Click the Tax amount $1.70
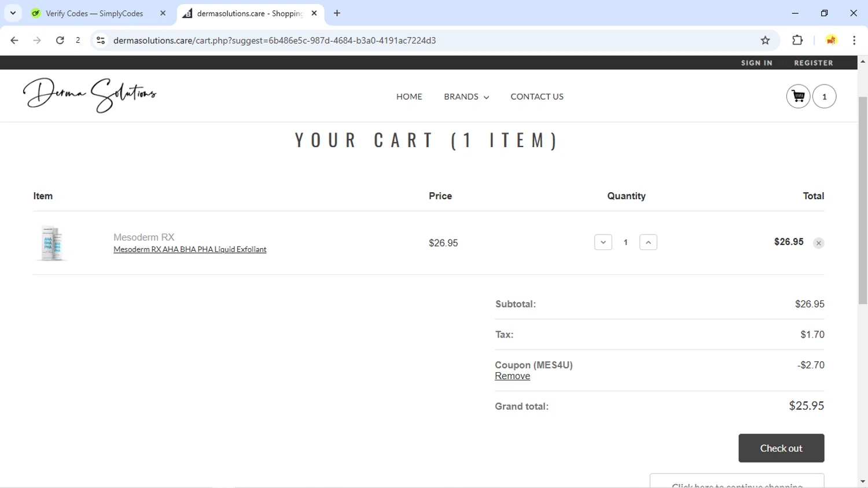 click(812, 335)
